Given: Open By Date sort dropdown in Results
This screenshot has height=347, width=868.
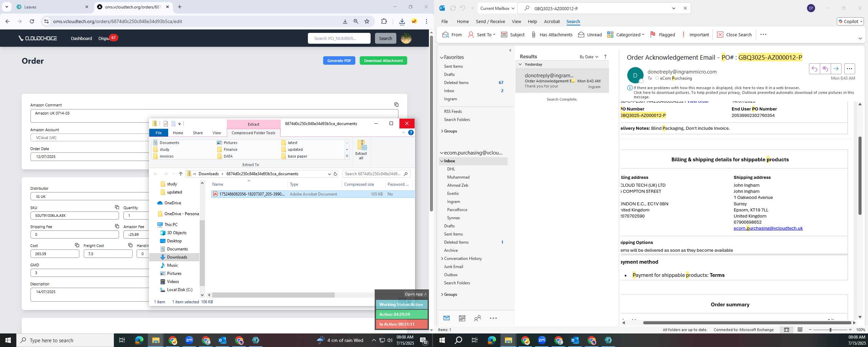Looking at the screenshot, I should (589, 57).
